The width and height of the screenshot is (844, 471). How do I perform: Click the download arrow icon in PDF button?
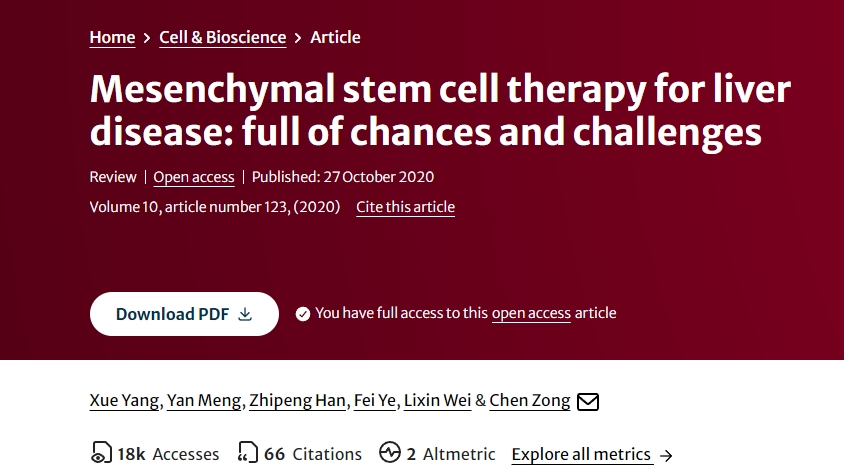pyautogui.click(x=246, y=314)
